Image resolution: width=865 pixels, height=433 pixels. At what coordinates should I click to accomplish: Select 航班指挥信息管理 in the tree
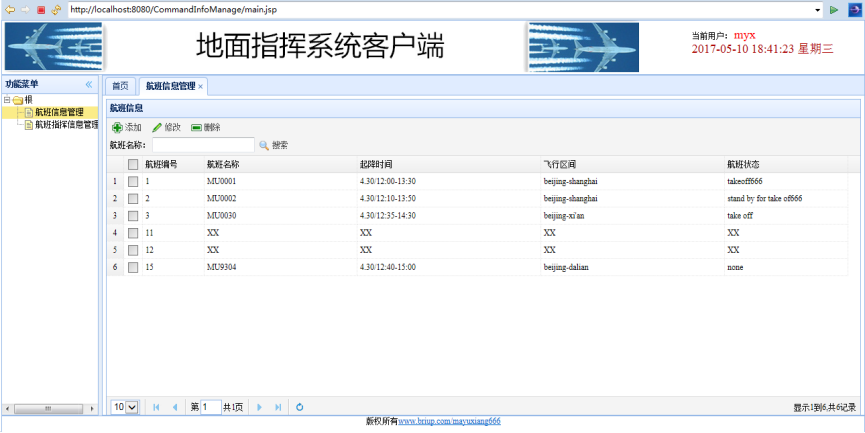(66, 125)
